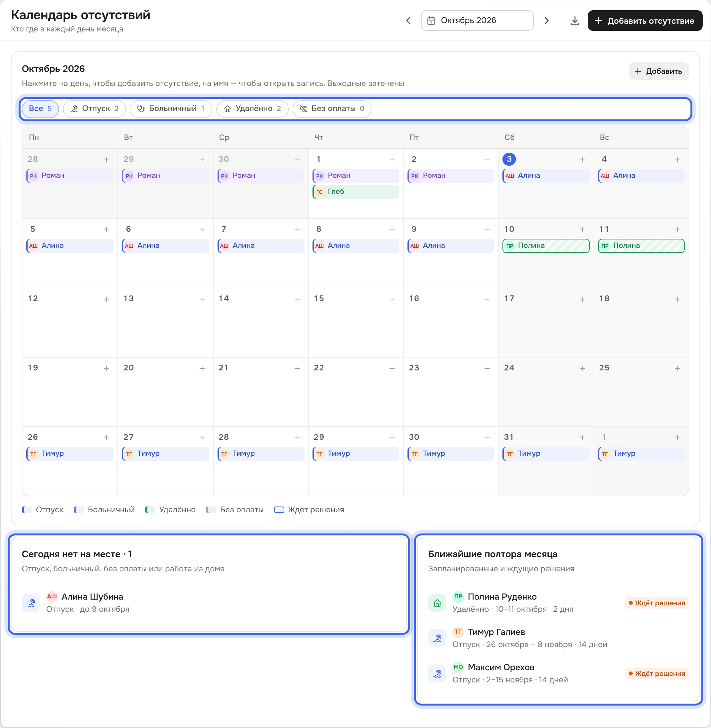Open Алина's vacation entry on day 3
This screenshot has width=711, height=728.
coord(545,176)
